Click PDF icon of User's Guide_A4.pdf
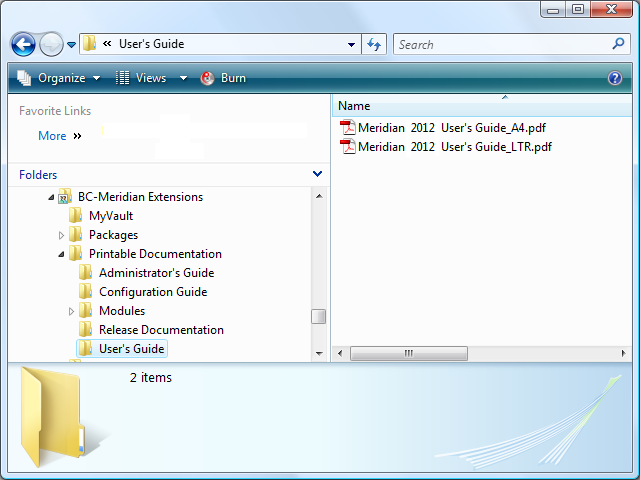The height and width of the screenshot is (480, 640). coord(348,128)
